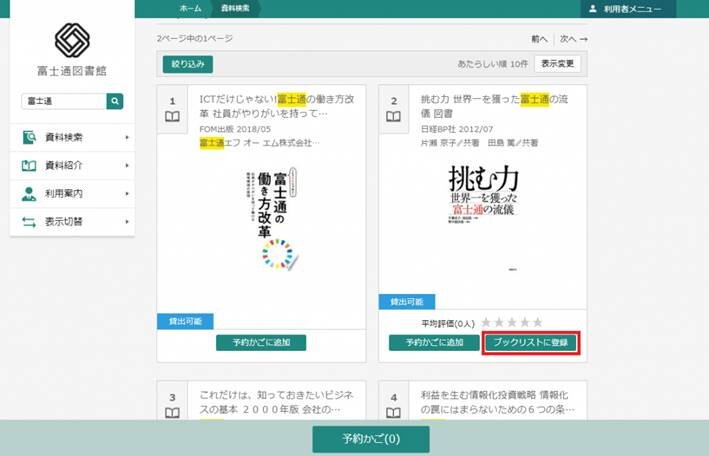
Task: Expand the 表示切替 sidebar menu arrow
Action: (127, 222)
